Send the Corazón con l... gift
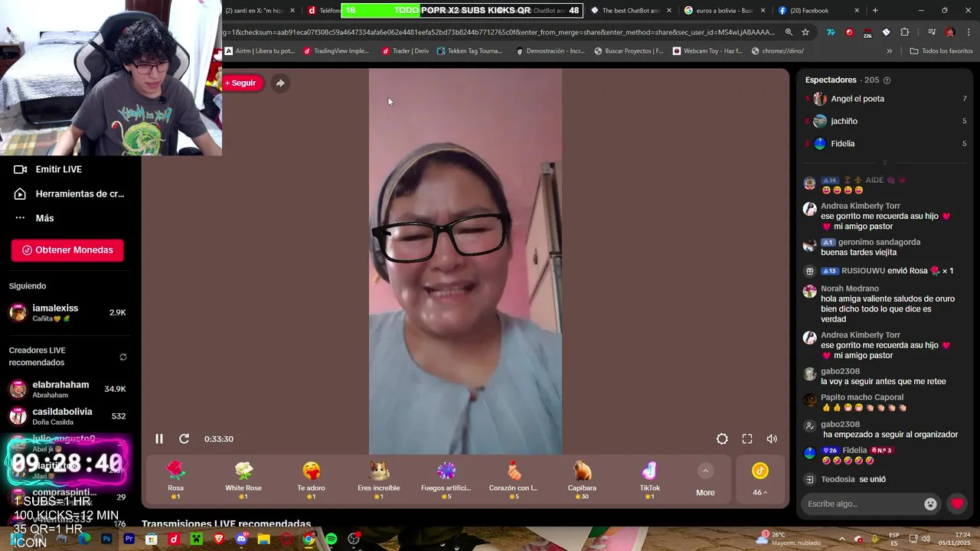The width and height of the screenshot is (980, 551). click(514, 481)
